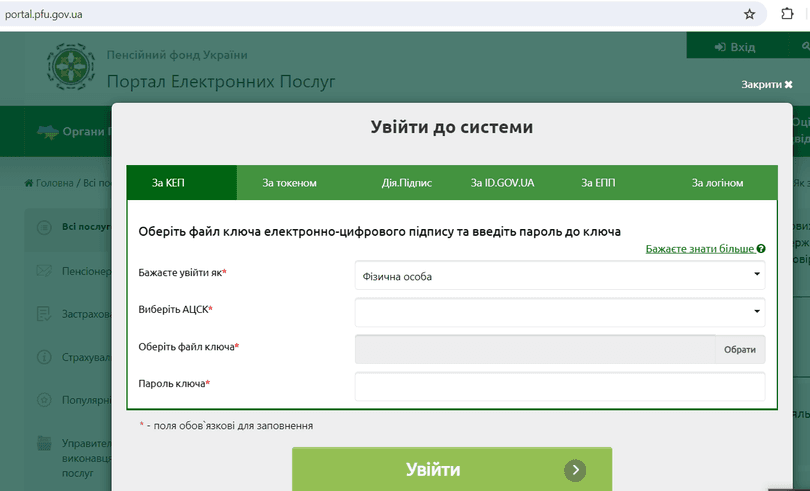
Task: Click the Страхувальник info icon in sidebar
Action: pyautogui.click(x=44, y=357)
